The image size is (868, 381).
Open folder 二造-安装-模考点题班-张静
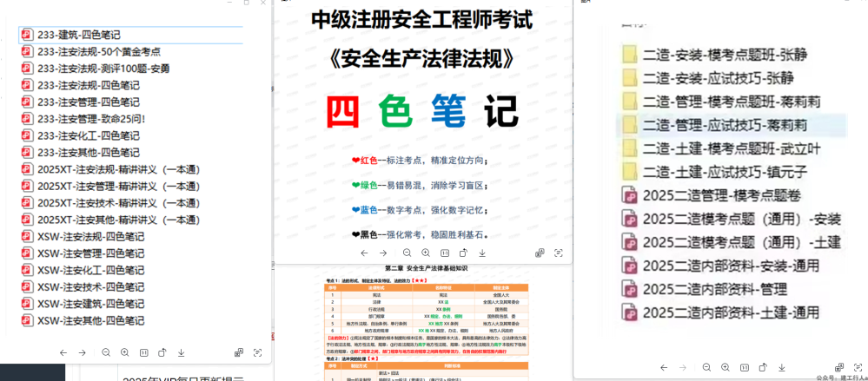[x=715, y=55]
